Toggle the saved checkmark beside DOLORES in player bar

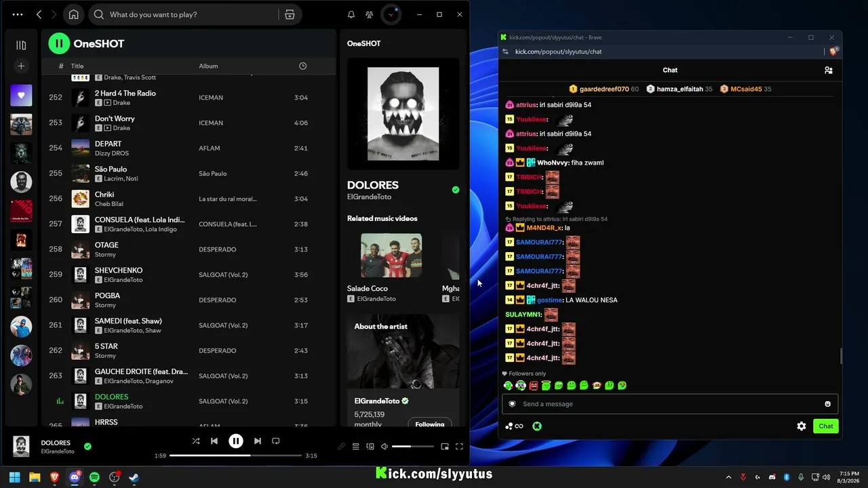pos(87,446)
